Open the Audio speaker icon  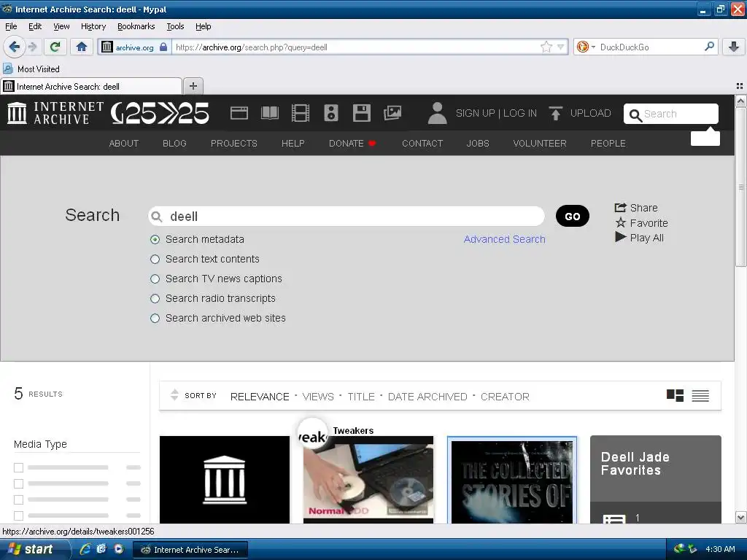[x=331, y=113]
